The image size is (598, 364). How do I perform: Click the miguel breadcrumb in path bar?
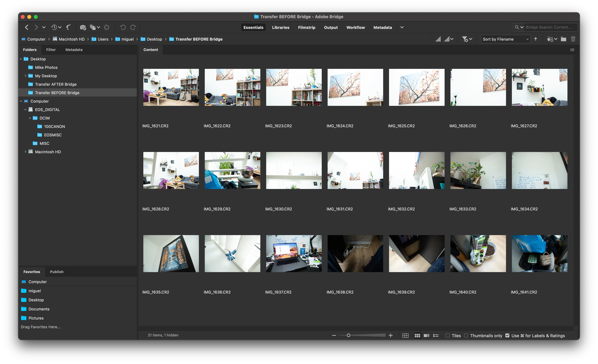click(127, 39)
